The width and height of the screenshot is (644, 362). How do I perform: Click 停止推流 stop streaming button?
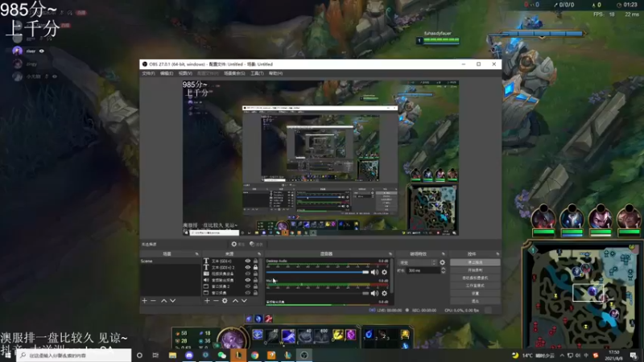475,262
